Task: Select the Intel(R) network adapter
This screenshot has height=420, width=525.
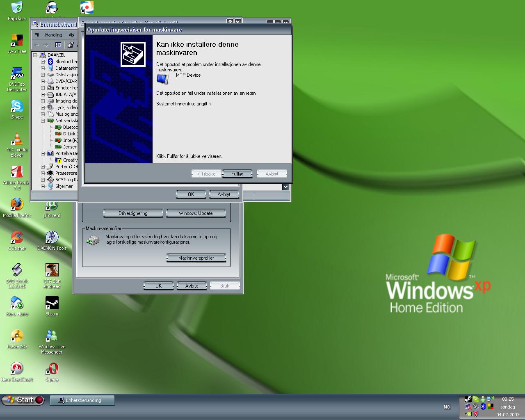Action: pyautogui.click(x=70, y=140)
